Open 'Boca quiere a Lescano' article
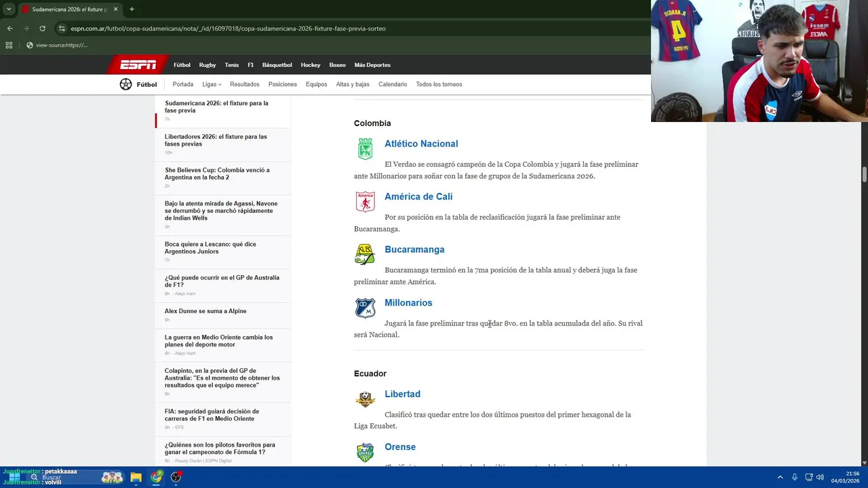This screenshot has width=868, height=488. click(210, 247)
